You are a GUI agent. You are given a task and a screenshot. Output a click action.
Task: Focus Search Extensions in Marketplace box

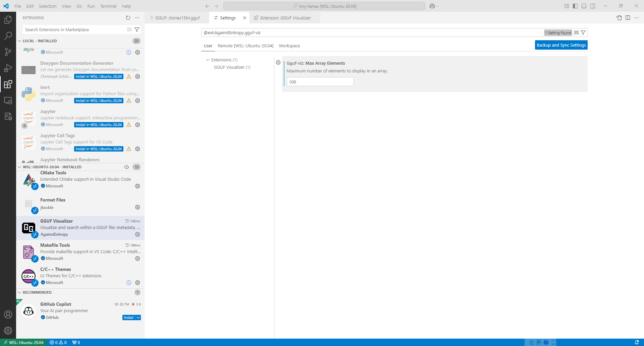[x=74, y=30]
